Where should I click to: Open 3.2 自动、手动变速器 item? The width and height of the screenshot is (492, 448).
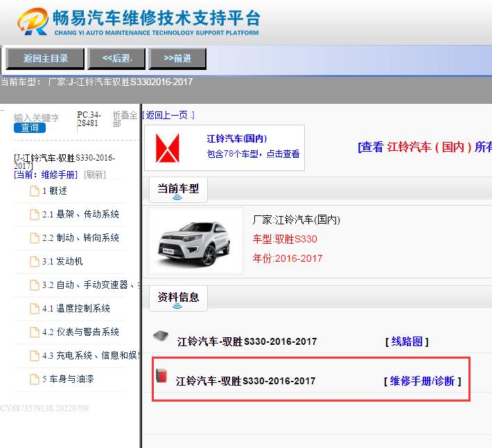pos(91,285)
